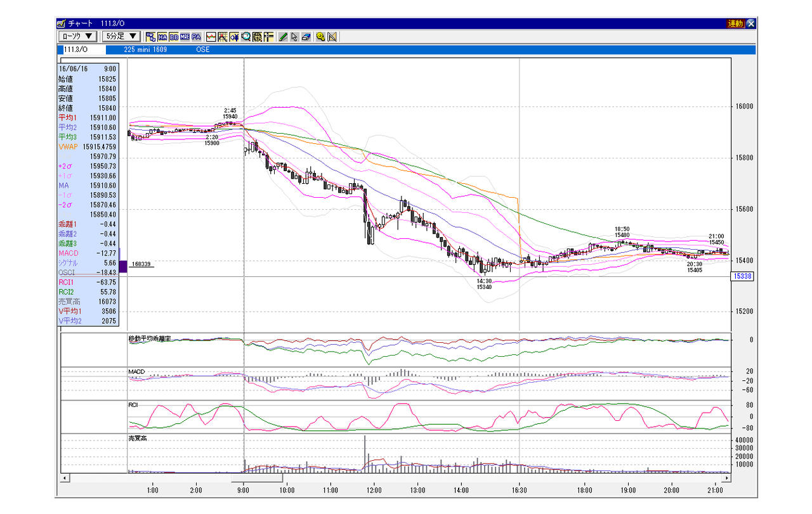Click the 連動 link button
This screenshot has height=514, width=812.
735,23
